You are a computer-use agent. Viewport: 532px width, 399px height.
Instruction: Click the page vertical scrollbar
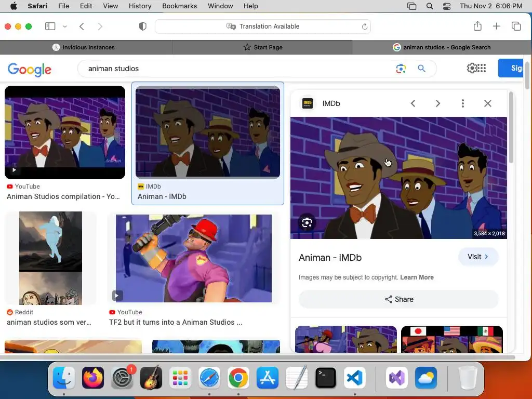click(x=527, y=76)
